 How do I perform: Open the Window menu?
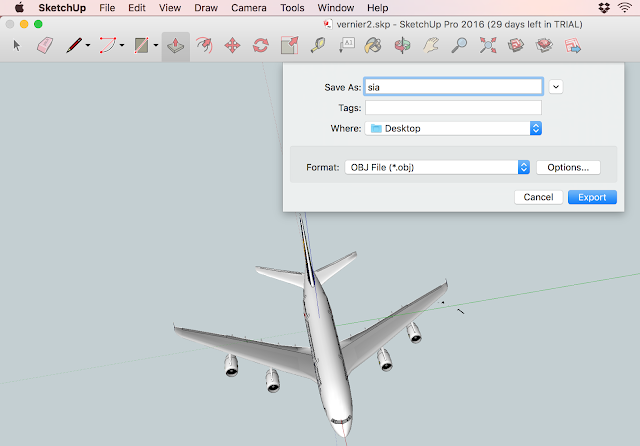pyautogui.click(x=336, y=8)
